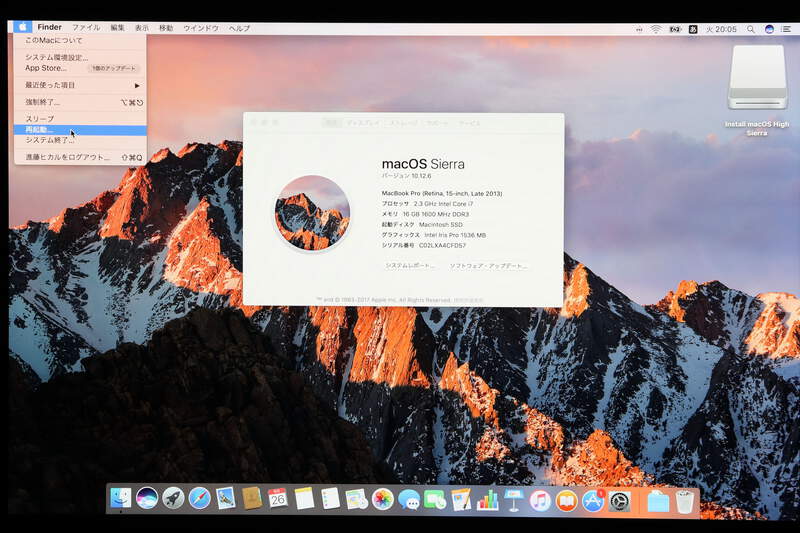Open Japanese input source あ menu
Image resolution: width=800 pixels, height=533 pixels.
click(693, 30)
